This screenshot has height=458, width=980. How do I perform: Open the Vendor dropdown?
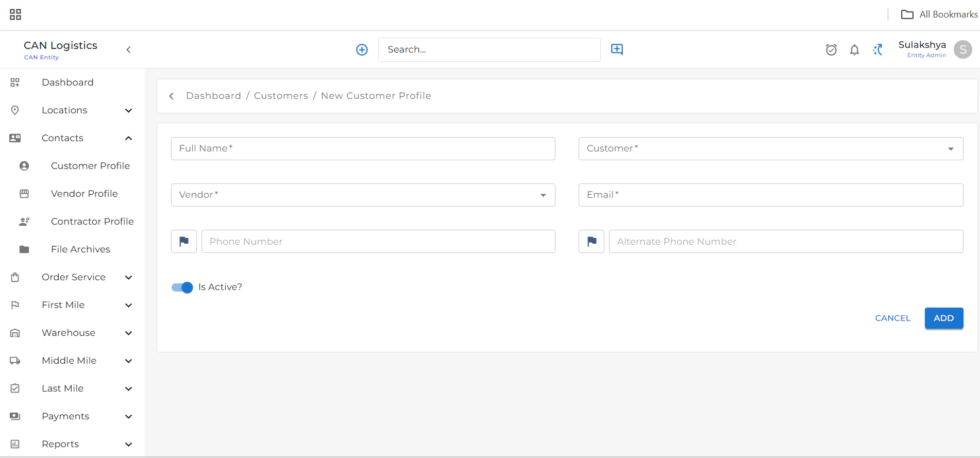(x=363, y=195)
